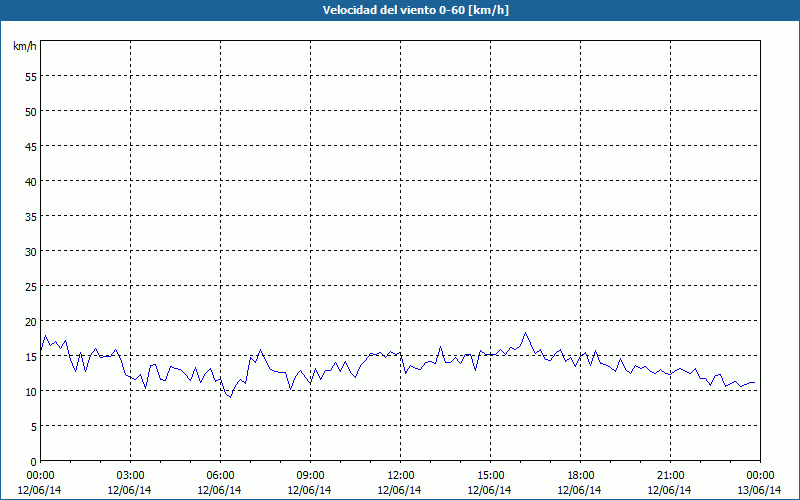Click the 03:00 time label

click(131, 476)
